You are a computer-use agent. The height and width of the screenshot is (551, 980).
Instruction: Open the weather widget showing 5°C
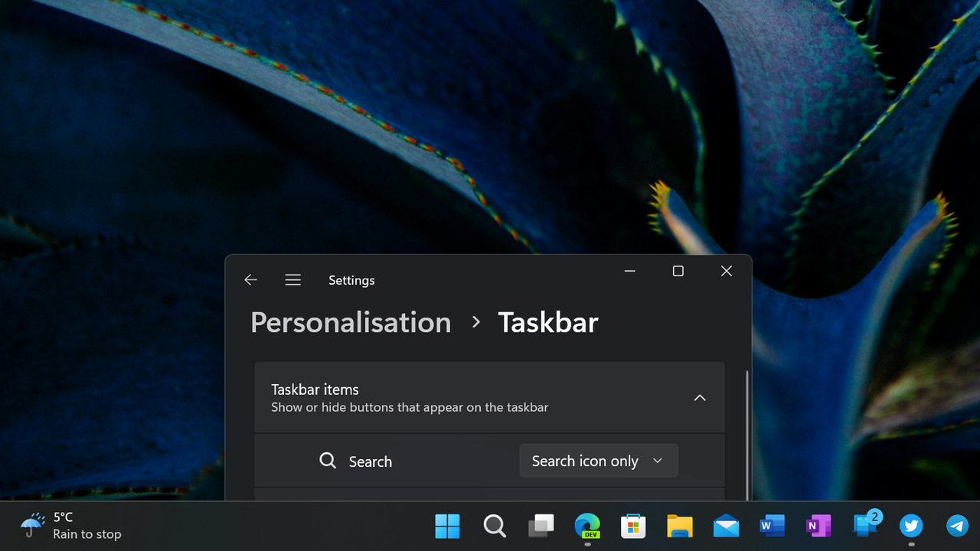point(70,526)
